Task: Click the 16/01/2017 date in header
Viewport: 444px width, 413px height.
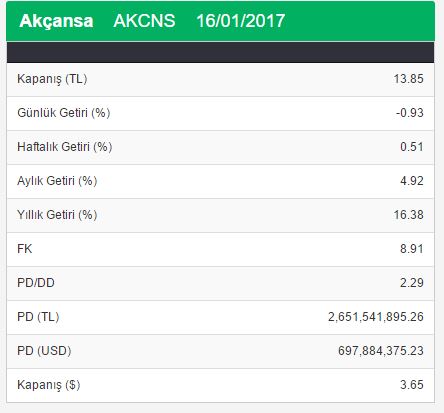Action: point(240,21)
